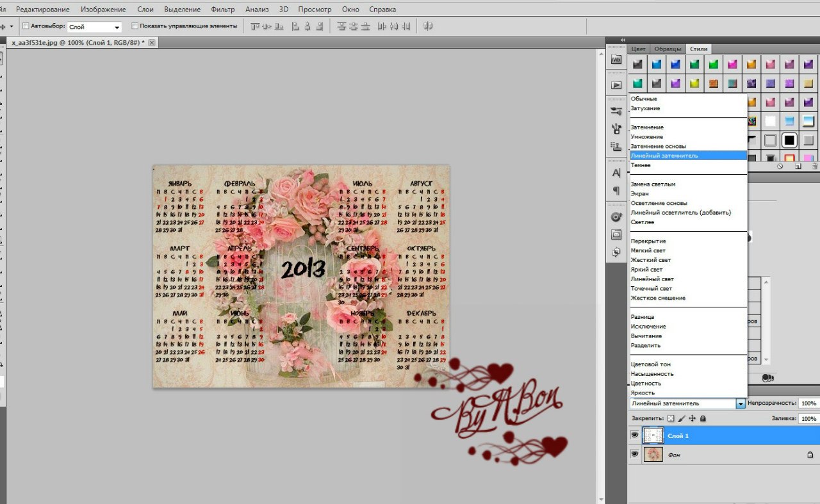Hide the Фон layer eye icon
Image resolution: width=820 pixels, height=504 pixels.
coord(634,454)
